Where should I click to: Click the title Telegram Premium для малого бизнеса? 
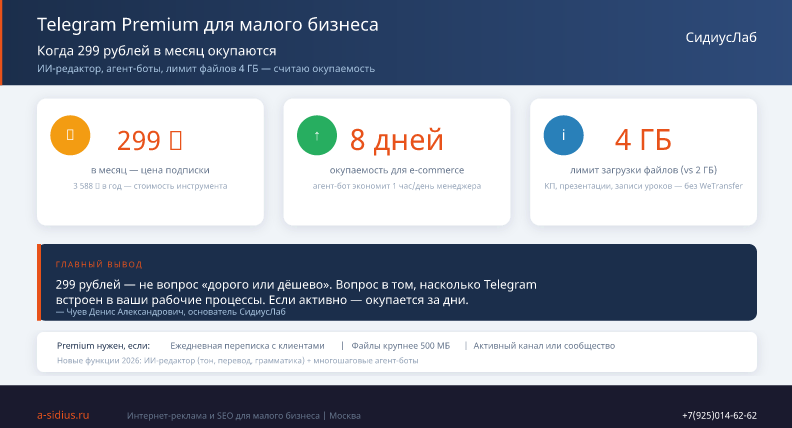pos(208,25)
